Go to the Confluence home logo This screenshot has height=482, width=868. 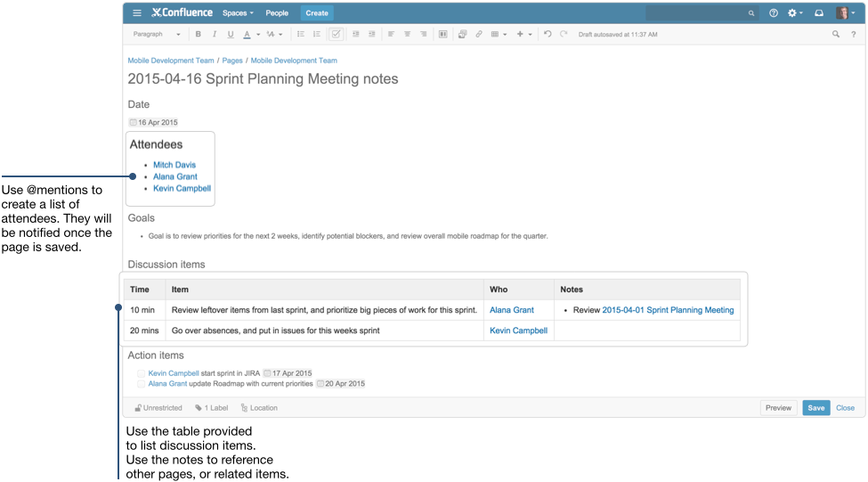[x=183, y=12]
